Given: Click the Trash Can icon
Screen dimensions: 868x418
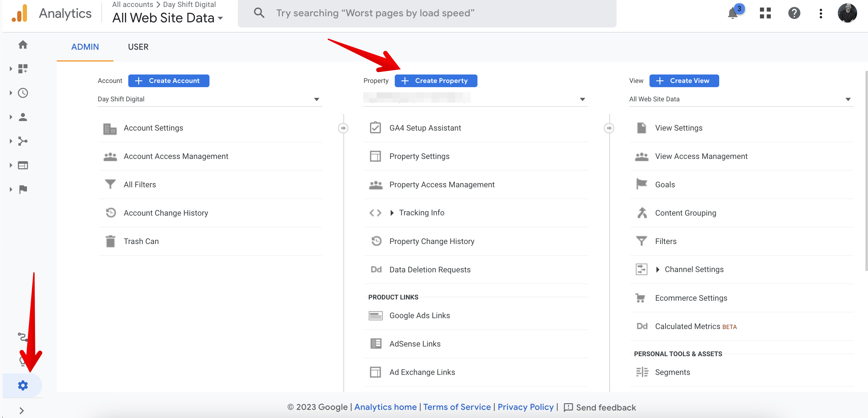Looking at the screenshot, I should pos(110,241).
